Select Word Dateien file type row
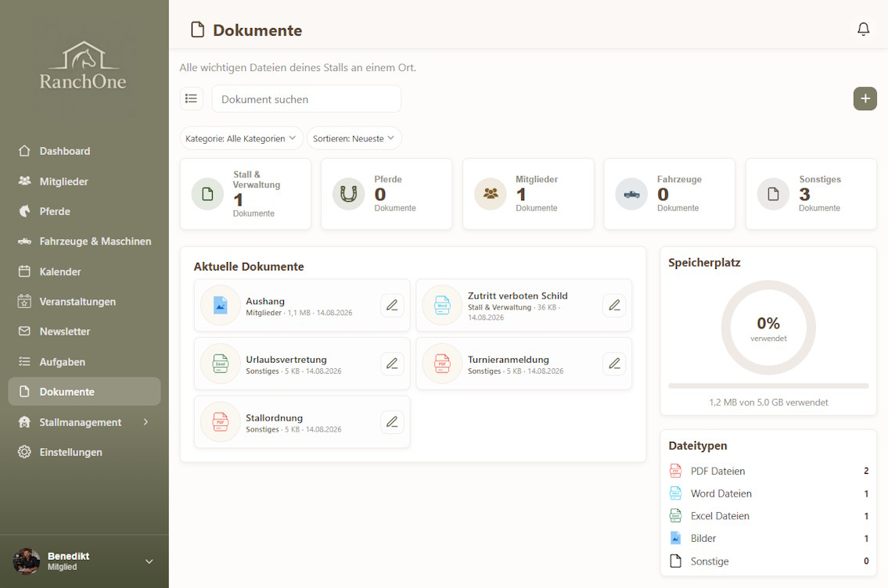 click(768, 493)
